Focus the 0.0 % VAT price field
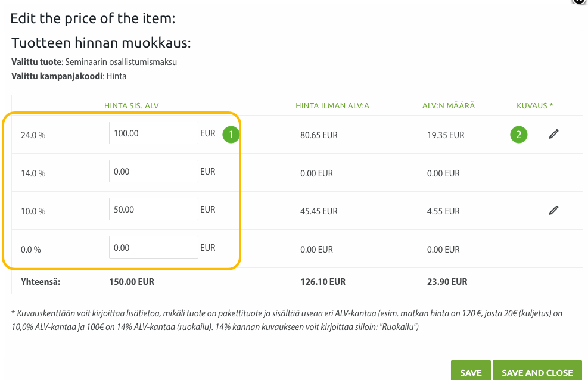This screenshot has width=588, height=386. [153, 247]
